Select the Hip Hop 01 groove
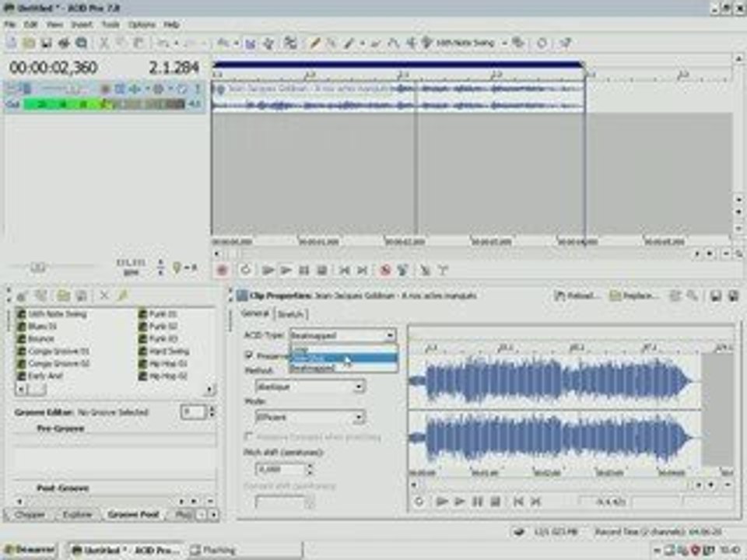747x560 pixels. coord(163,363)
